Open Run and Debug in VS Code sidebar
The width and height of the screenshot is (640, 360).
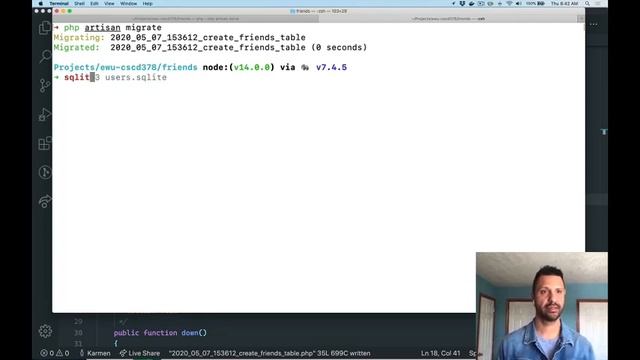(44, 114)
